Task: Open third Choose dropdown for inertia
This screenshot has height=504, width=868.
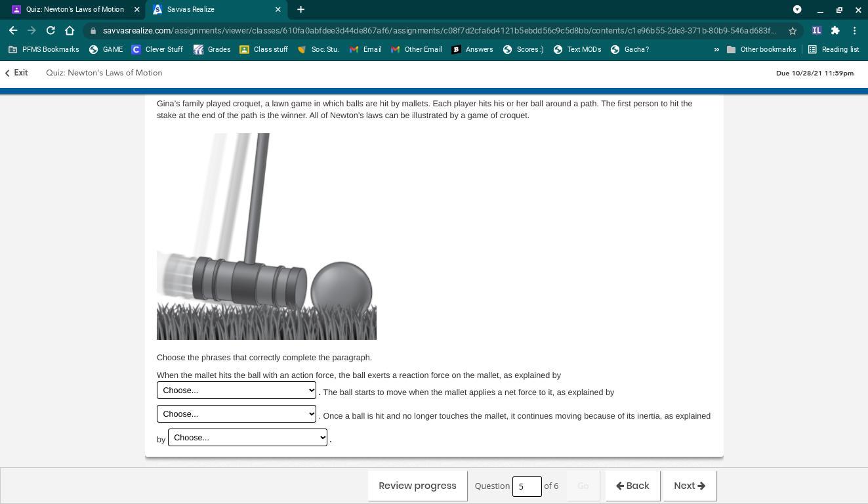Action: pos(247,437)
